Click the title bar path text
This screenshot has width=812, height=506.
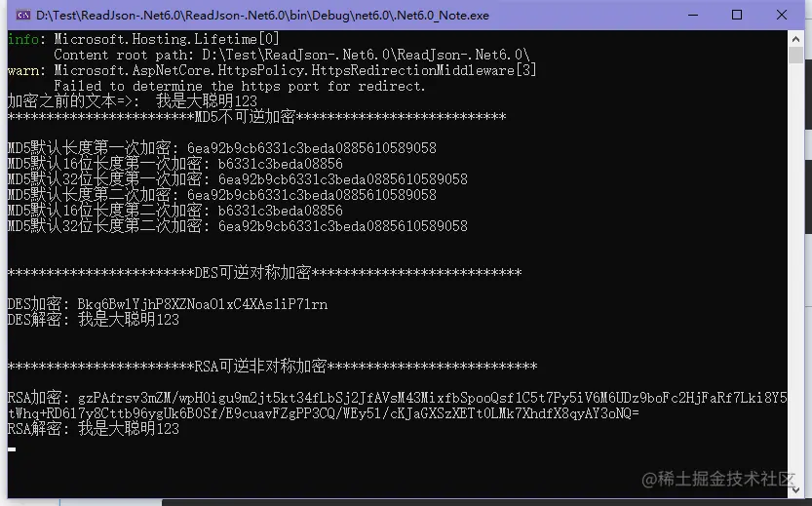[263, 15]
